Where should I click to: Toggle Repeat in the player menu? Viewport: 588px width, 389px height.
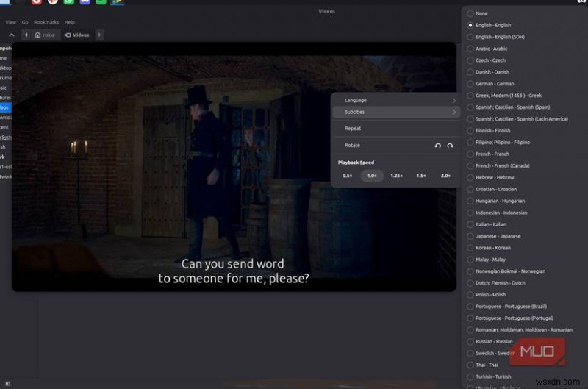click(395, 128)
